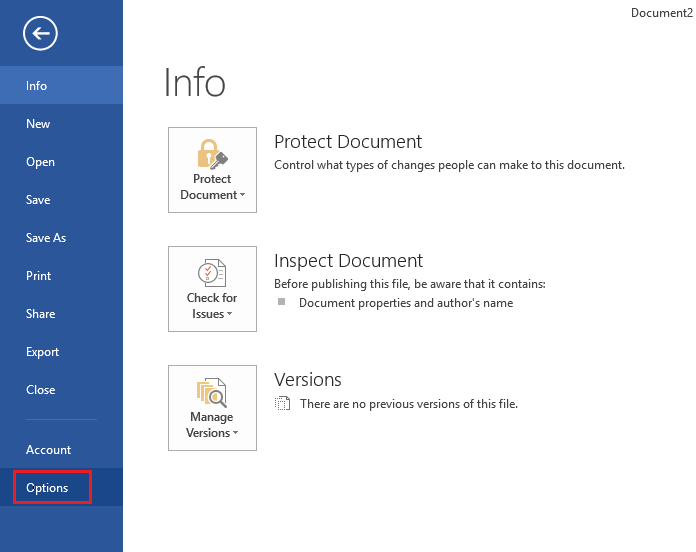Click the Document2 title text
696x552 pixels.
(x=662, y=13)
